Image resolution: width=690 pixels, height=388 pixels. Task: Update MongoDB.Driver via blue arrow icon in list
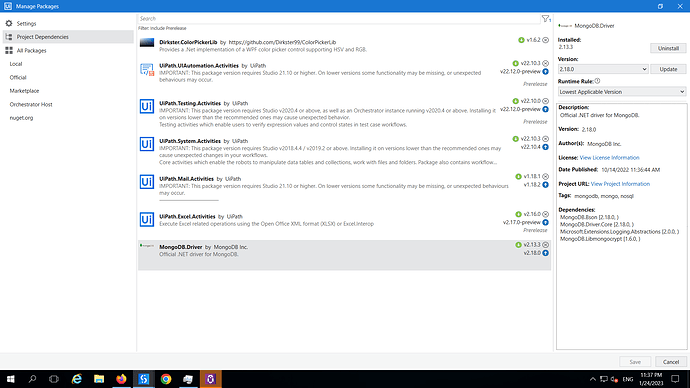(x=546, y=253)
